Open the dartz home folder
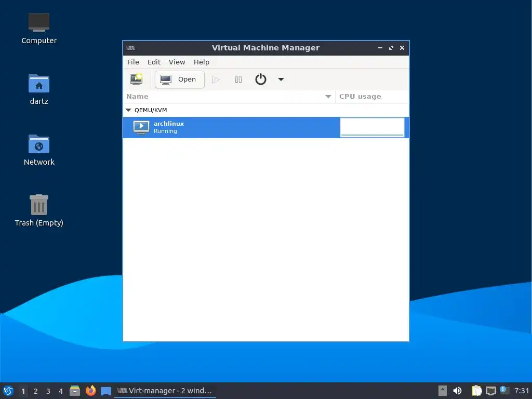Image resolution: width=532 pixels, height=399 pixels. click(38, 89)
